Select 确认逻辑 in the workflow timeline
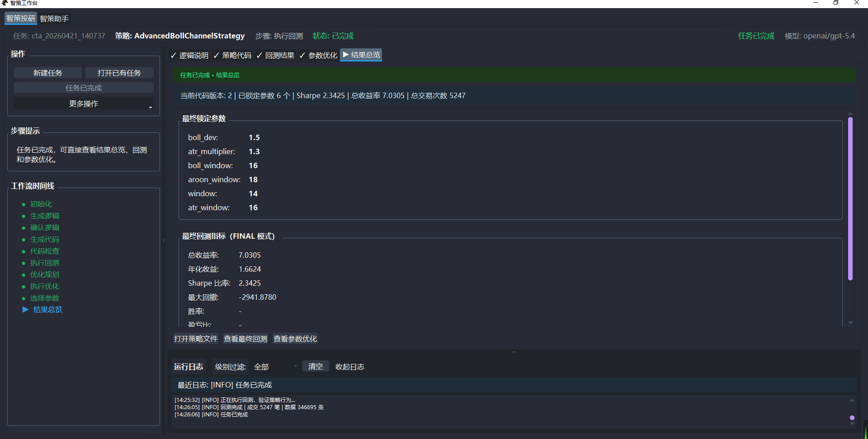 pyautogui.click(x=45, y=227)
